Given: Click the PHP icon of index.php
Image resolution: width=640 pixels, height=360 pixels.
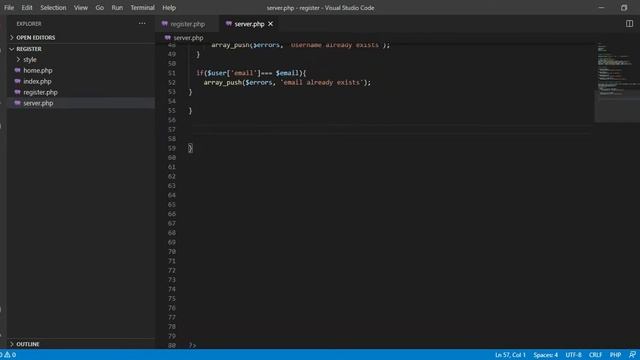Looking at the screenshot, I should [x=17, y=81].
